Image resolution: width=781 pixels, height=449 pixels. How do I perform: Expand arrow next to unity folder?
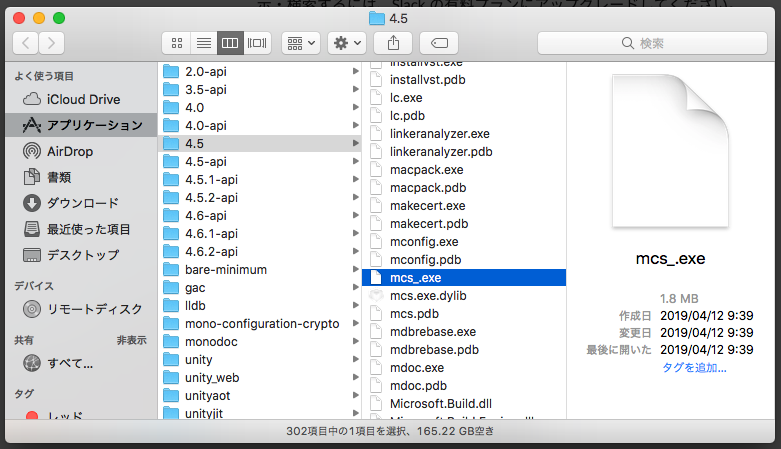pos(356,359)
